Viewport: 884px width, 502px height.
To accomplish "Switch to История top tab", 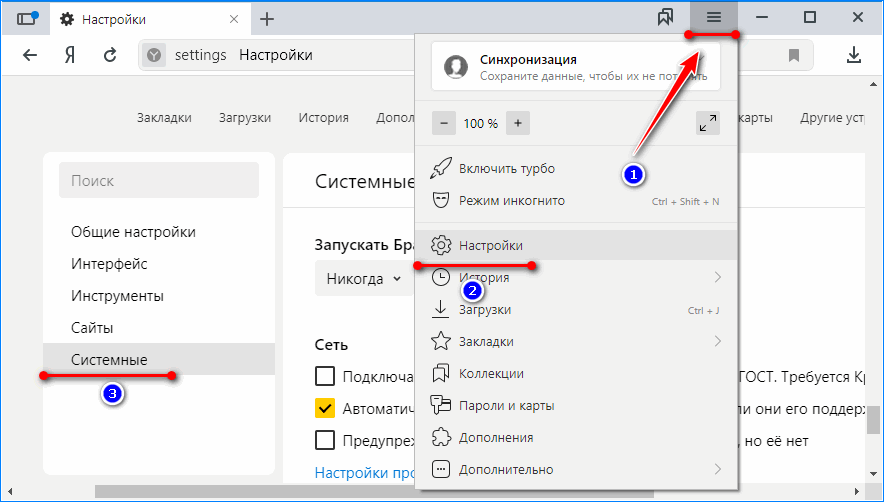I will pos(324,118).
